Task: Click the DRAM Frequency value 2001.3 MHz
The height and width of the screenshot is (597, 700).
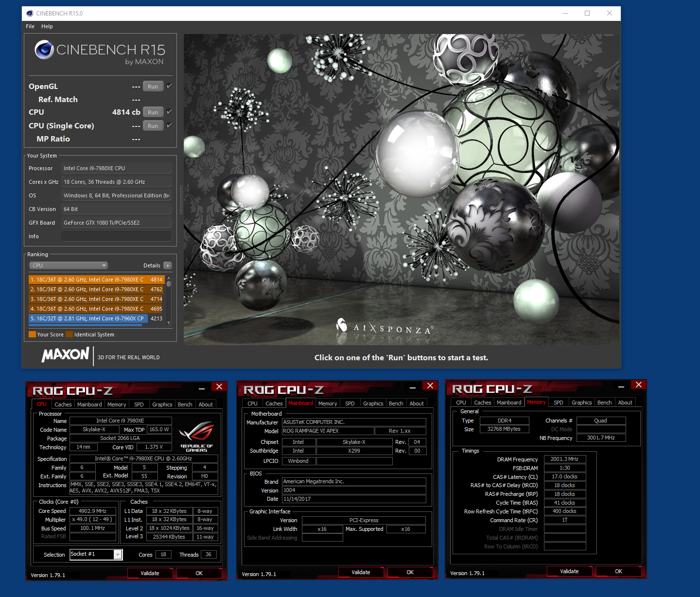Action: (565, 459)
